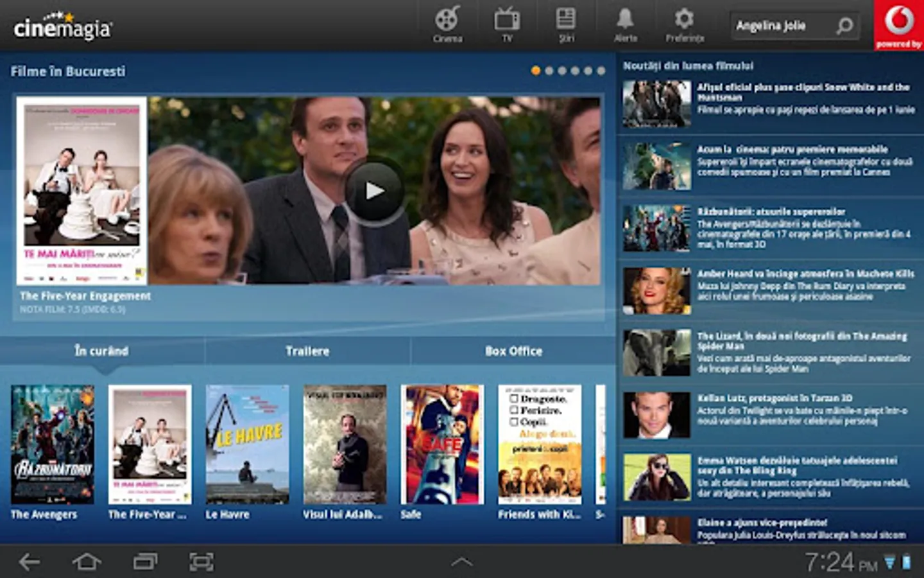
Task: Open Kellan Lutz Tarzan 3D article
Action: point(770,415)
